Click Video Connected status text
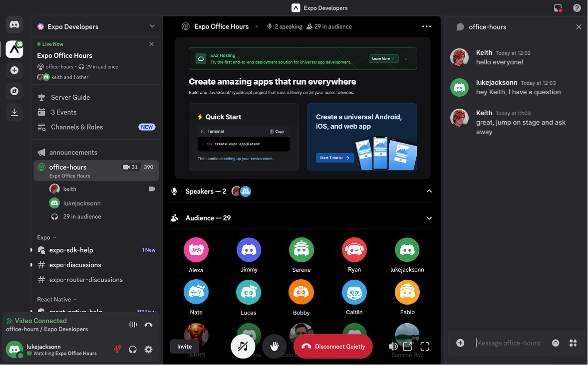 click(x=40, y=321)
